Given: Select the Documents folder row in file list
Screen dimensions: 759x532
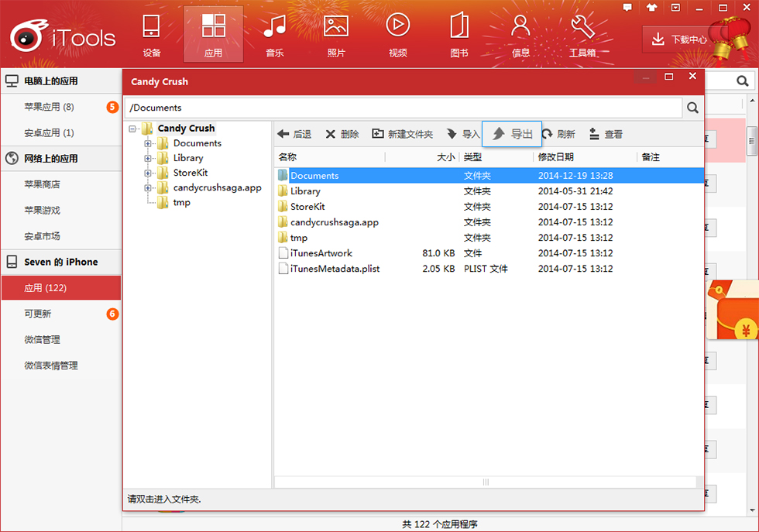Looking at the screenshot, I should click(489, 175).
